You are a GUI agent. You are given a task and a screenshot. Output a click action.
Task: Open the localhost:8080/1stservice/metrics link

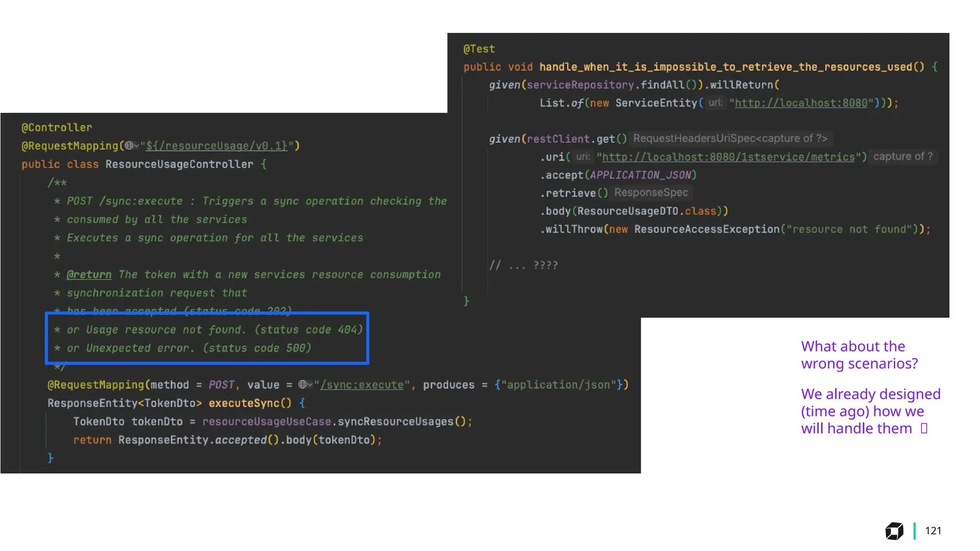pos(728,157)
